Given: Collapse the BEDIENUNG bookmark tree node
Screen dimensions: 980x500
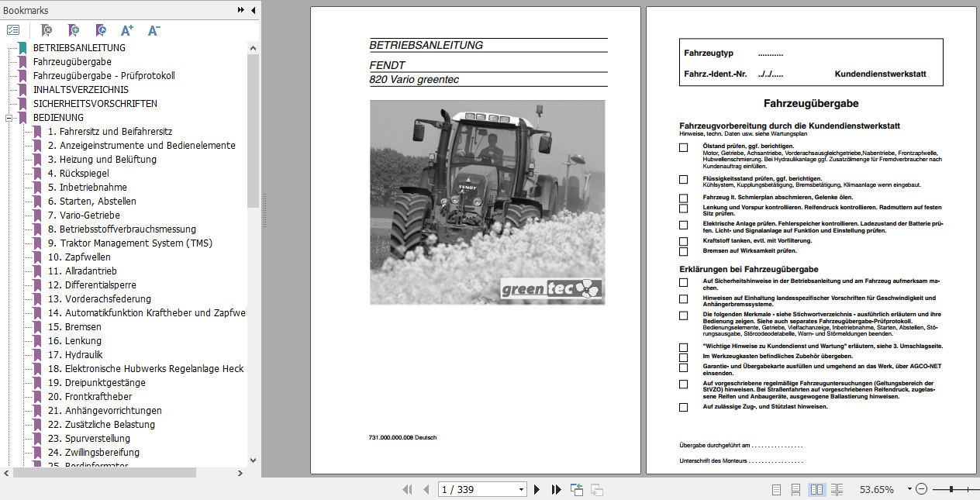Looking at the screenshot, I should 9,118.
